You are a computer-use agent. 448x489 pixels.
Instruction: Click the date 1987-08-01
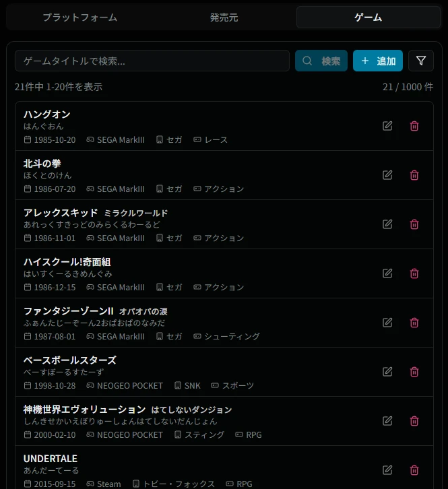[55, 336]
